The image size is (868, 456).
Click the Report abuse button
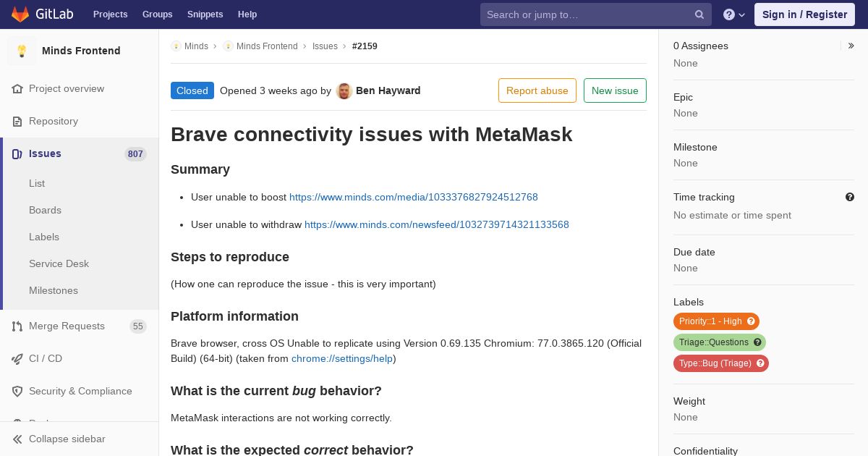pyautogui.click(x=537, y=90)
